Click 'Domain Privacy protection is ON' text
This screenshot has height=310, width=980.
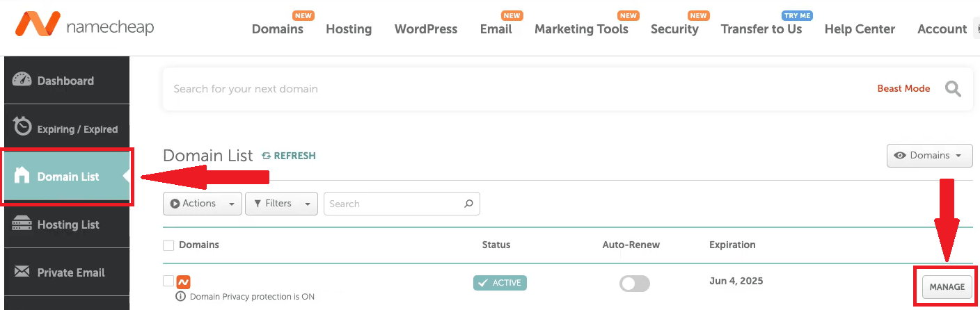252,297
